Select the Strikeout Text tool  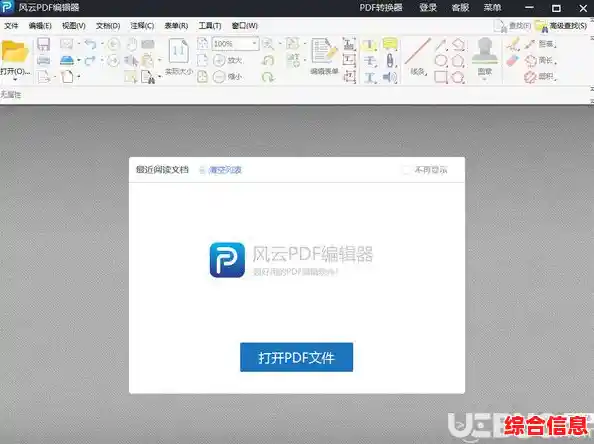click(370, 61)
